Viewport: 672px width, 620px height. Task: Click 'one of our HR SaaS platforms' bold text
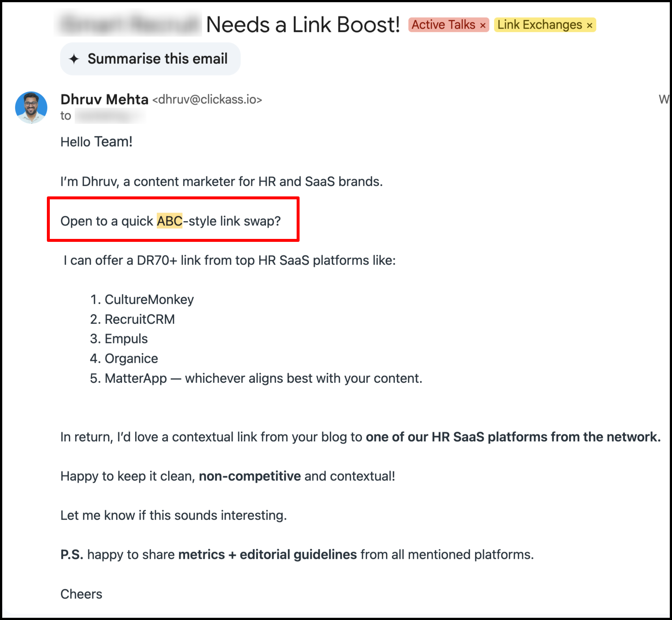pos(513,437)
